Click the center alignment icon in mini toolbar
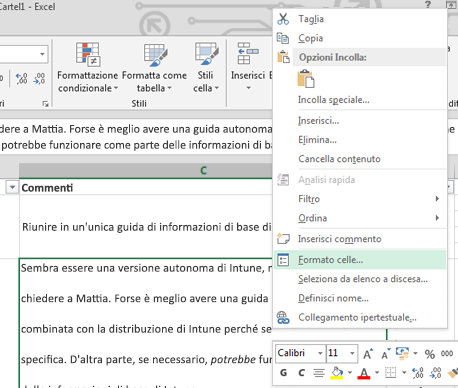 319,373
